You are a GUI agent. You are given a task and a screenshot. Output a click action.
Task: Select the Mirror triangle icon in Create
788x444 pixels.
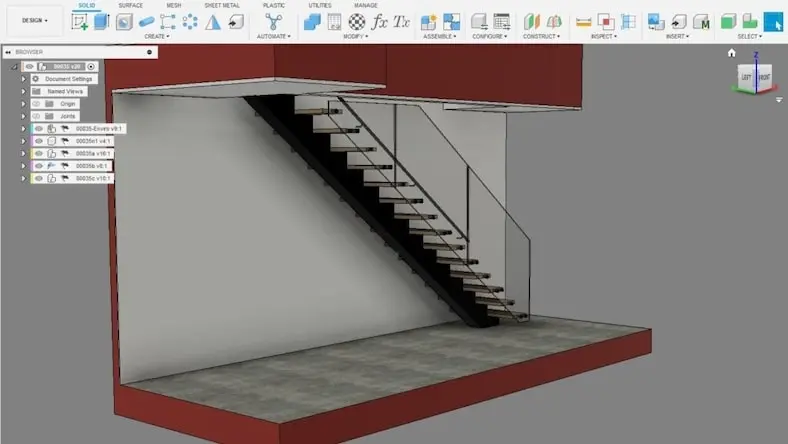click(213, 22)
